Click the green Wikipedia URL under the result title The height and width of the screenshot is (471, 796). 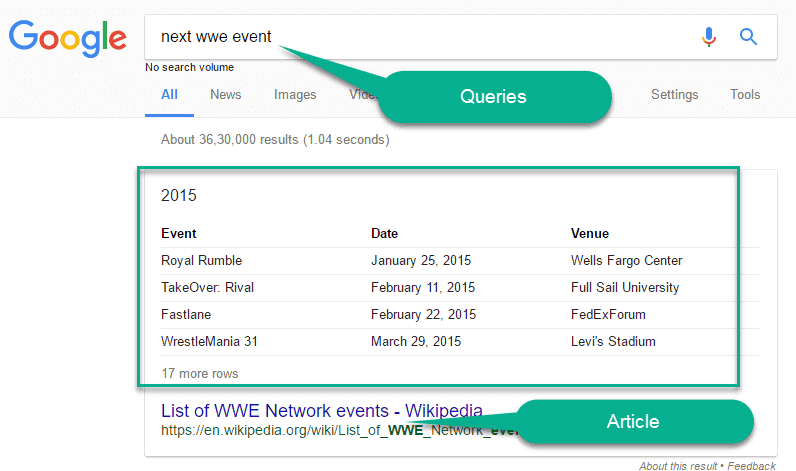click(339, 430)
